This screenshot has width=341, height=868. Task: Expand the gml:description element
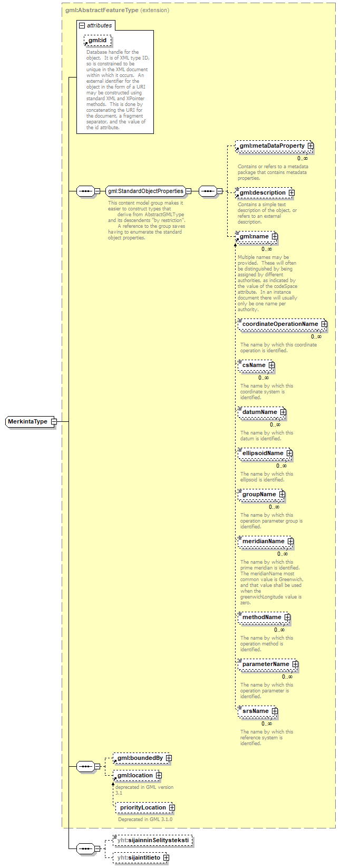pyautogui.click(x=291, y=193)
